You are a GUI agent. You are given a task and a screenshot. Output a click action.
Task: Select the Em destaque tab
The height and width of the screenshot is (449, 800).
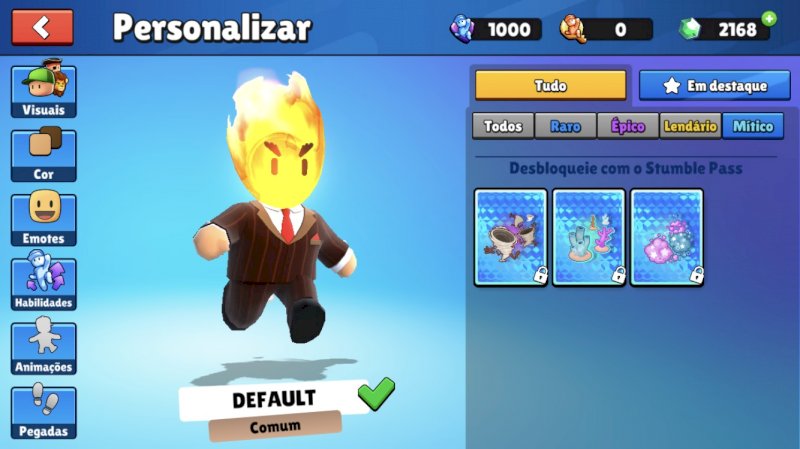(x=715, y=86)
